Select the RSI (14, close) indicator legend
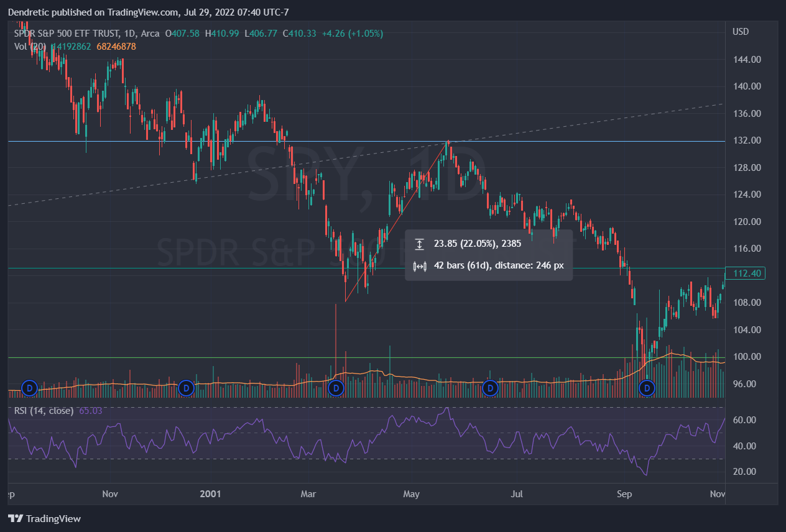The width and height of the screenshot is (786, 532). (44, 411)
